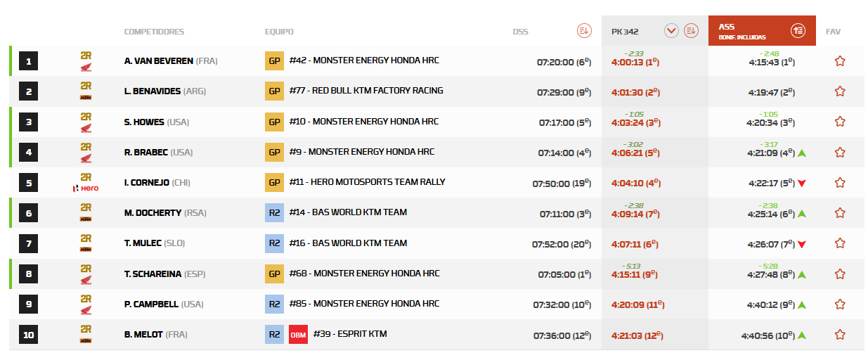The width and height of the screenshot is (868, 353).
Task: Toggle favorite star for S. Howes
Action: click(839, 122)
